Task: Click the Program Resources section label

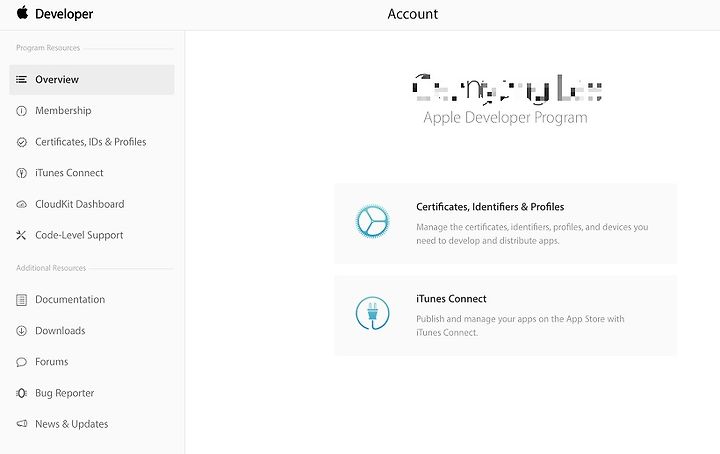Action: click(x=48, y=48)
